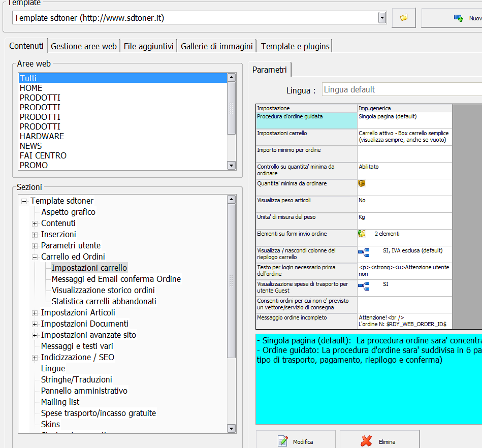Select Pannello amministrativo tree item
Image resolution: width=482 pixels, height=448 pixels.
click(x=84, y=391)
